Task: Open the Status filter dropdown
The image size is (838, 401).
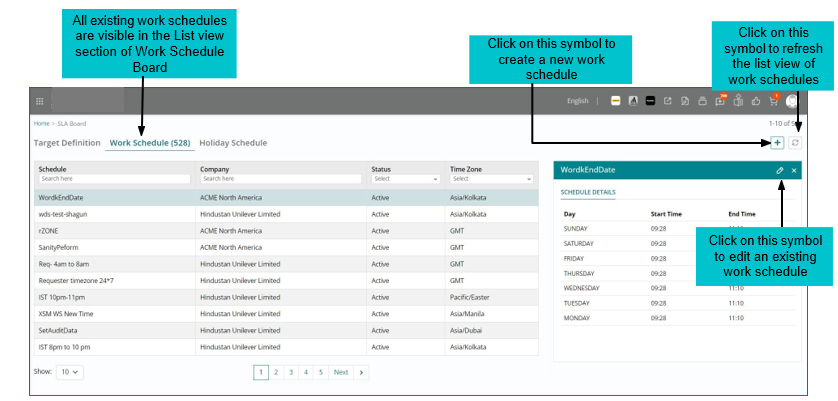Action: (x=406, y=179)
